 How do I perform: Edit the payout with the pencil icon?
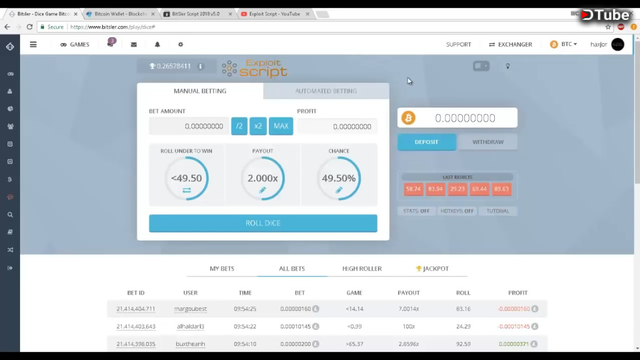pos(262,190)
